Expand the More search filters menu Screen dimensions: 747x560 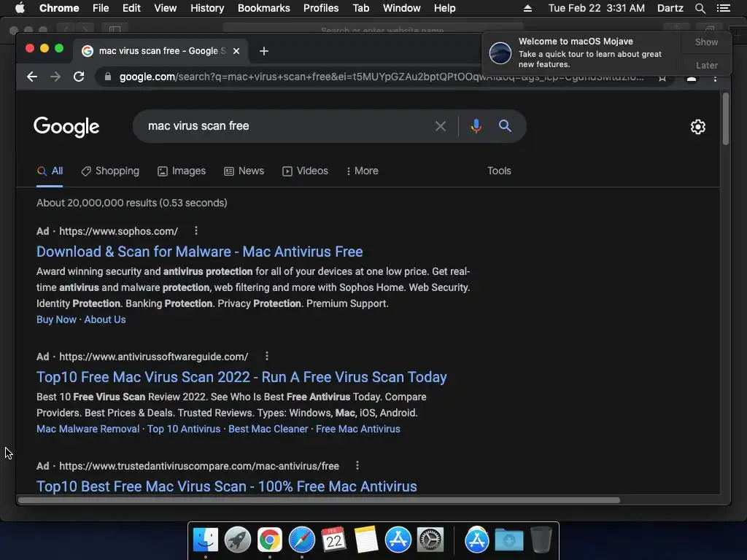pos(363,171)
